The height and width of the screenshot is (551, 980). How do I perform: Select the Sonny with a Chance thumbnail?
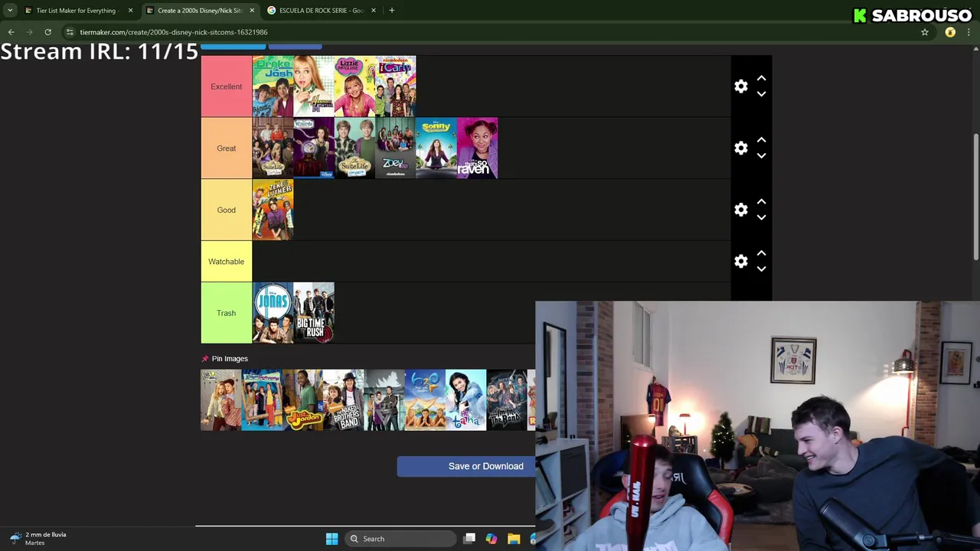tap(436, 148)
